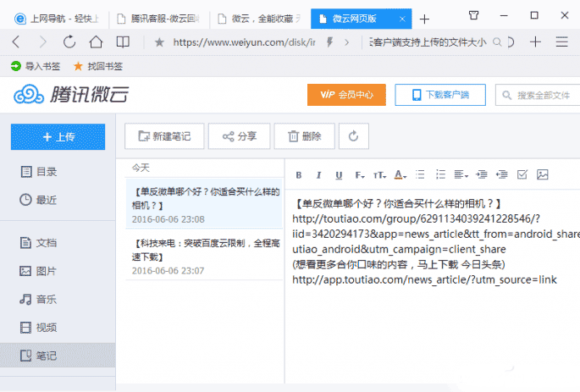This screenshot has width=580, height=392.
Task: Open the font family F dropdown
Action: tap(360, 175)
